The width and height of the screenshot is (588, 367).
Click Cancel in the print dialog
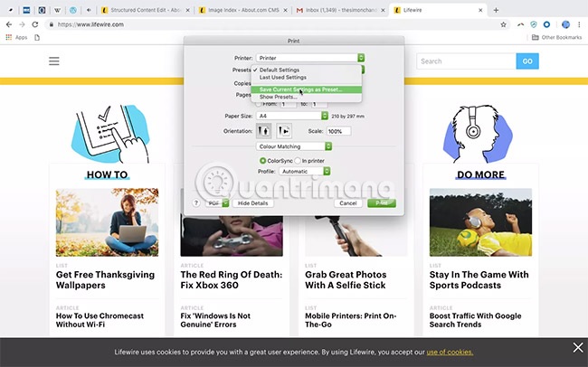348,202
